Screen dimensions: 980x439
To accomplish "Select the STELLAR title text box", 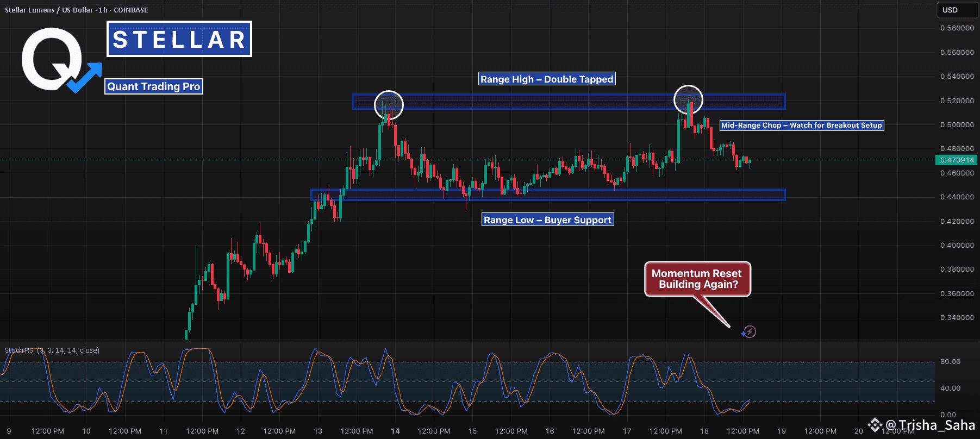I will 179,39.
